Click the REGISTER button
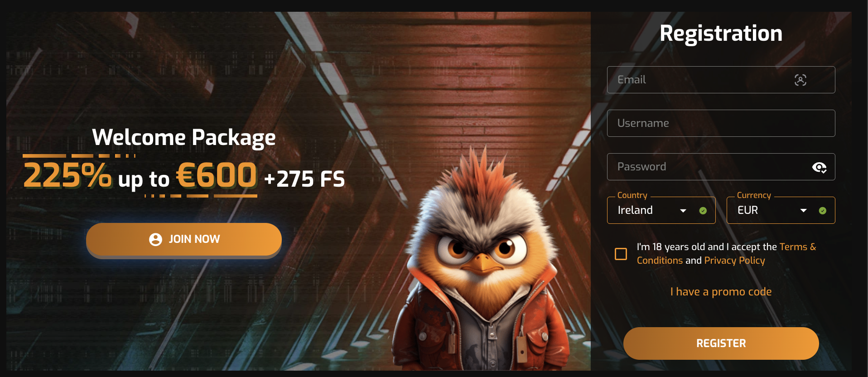868x377 pixels. coord(721,343)
